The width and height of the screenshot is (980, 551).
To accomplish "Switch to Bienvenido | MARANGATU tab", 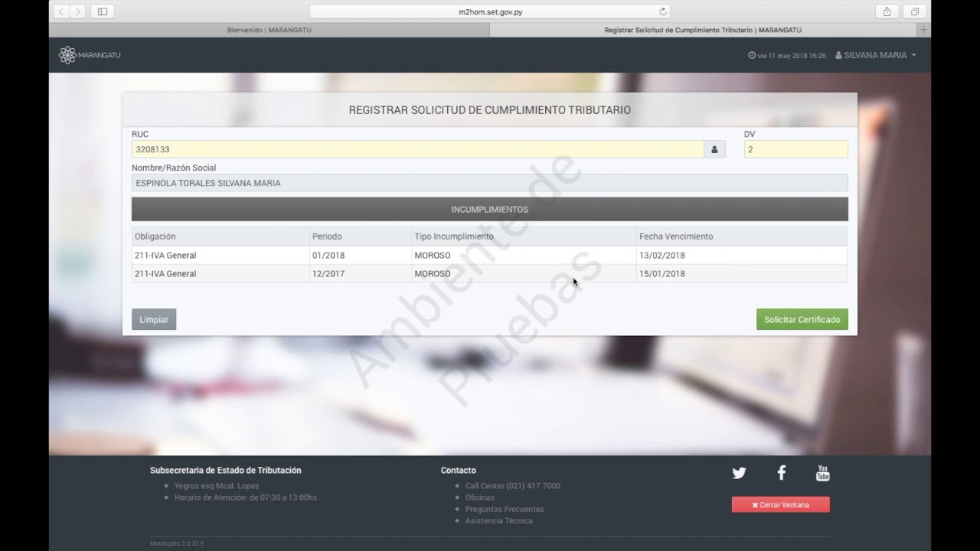I will pyautogui.click(x=269, y=30).
